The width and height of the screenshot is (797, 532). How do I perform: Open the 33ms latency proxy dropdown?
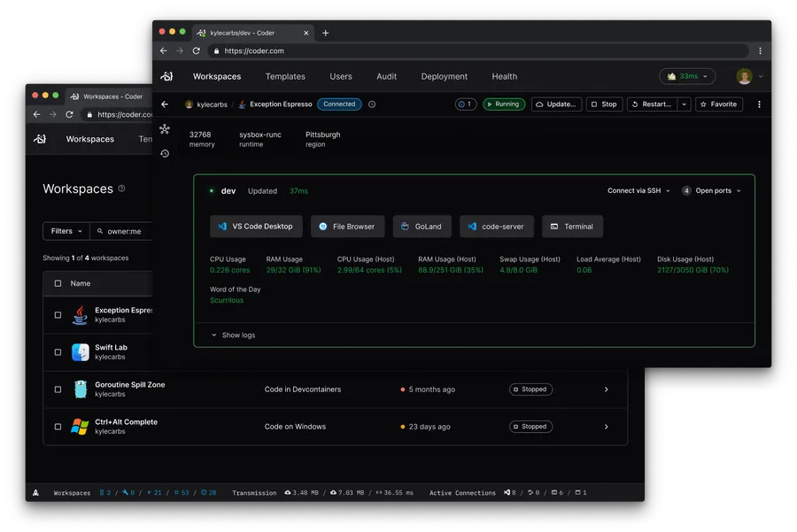(x=687, y=76)
